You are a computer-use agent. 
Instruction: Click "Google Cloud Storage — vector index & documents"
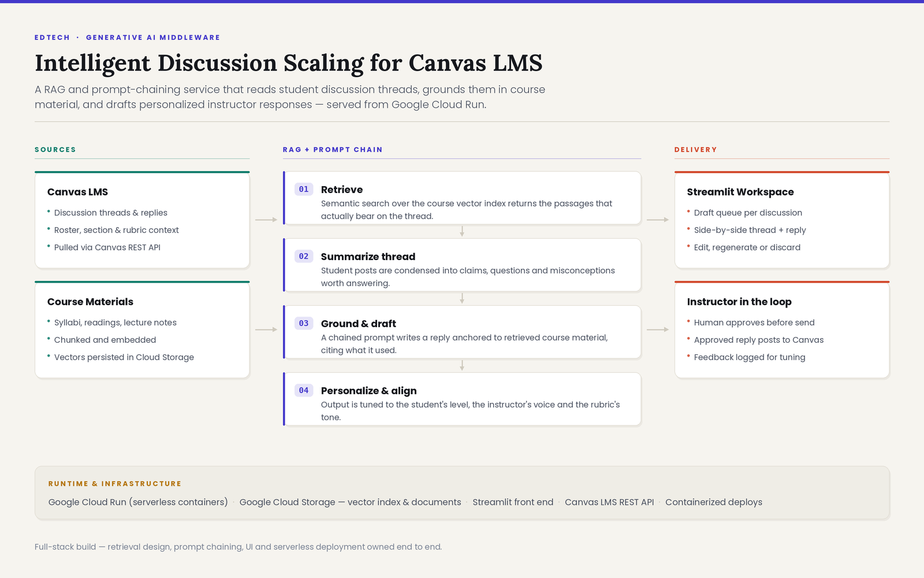coord(351,502)
